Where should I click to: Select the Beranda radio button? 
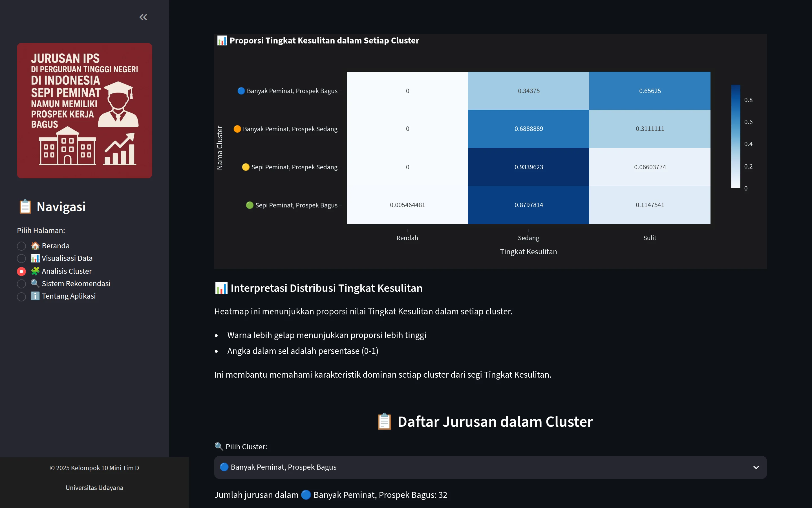point(21,246)
